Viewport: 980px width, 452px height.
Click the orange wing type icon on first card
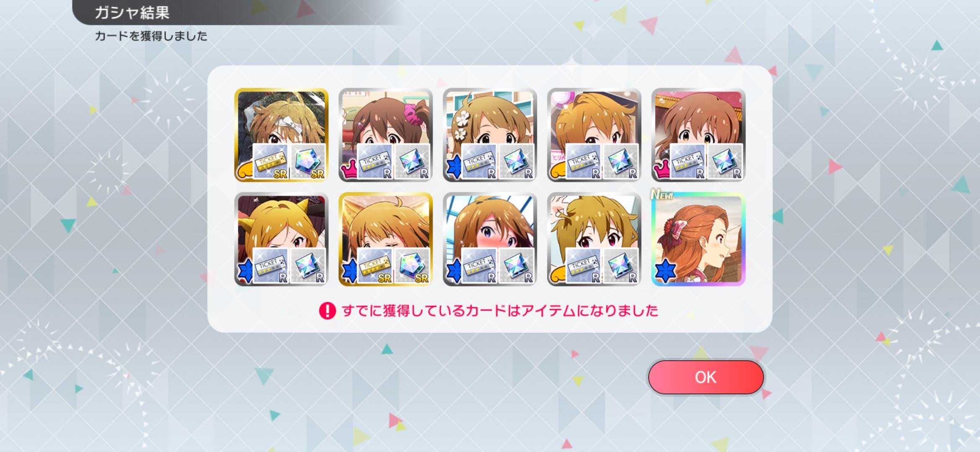(245, 171)
